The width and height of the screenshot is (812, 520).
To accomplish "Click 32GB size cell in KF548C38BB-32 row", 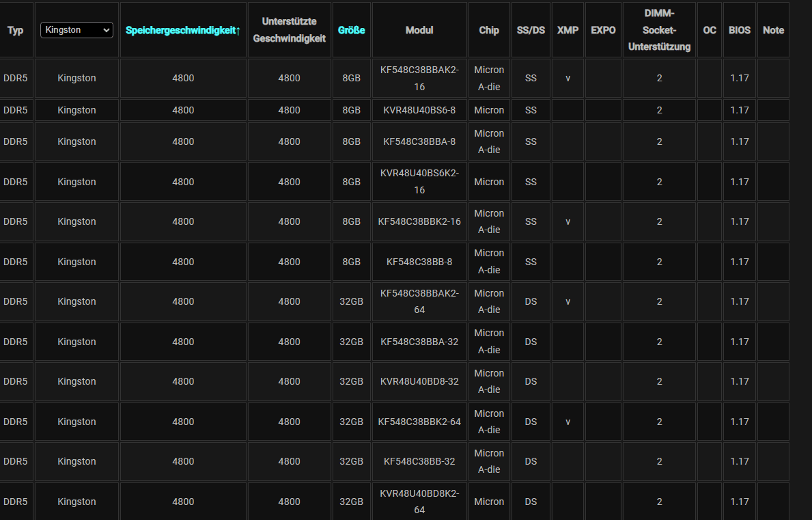I will (x=351, y=461).
